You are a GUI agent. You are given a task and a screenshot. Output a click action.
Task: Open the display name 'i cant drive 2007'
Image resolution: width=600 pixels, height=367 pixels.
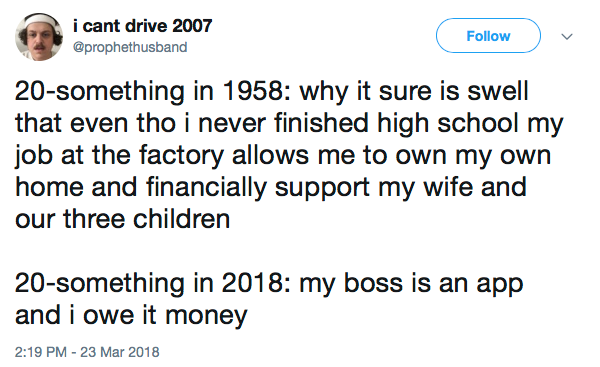tap(142, 26)
